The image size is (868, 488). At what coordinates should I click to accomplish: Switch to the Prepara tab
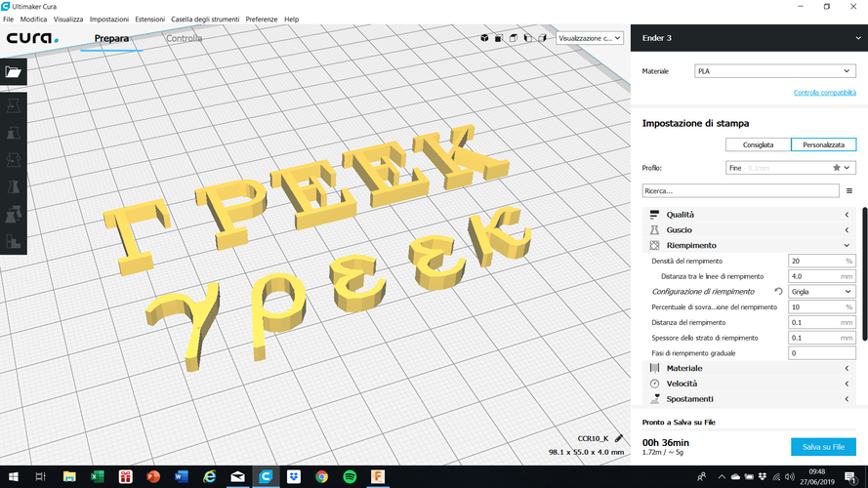[x=111, y=38]
